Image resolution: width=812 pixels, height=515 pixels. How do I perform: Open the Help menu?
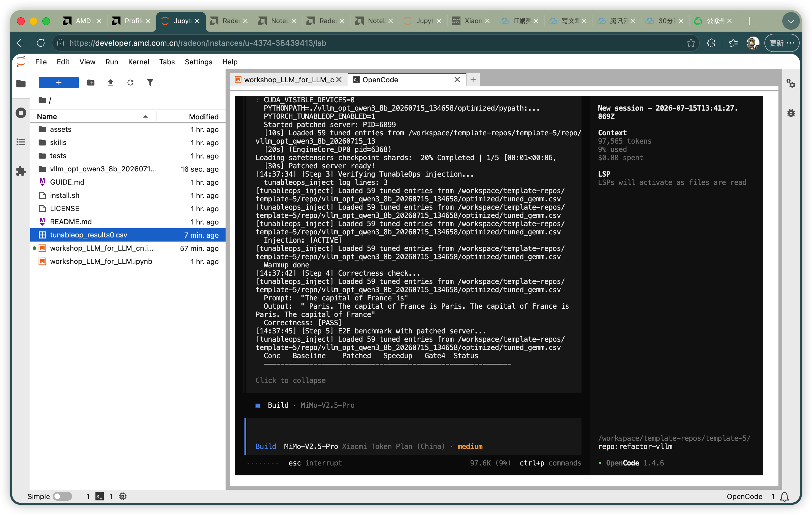pyautogui.click(x=230, y=62)
